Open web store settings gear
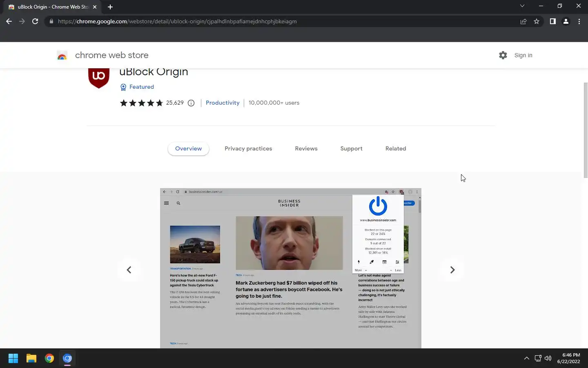 tap(503, 55)
